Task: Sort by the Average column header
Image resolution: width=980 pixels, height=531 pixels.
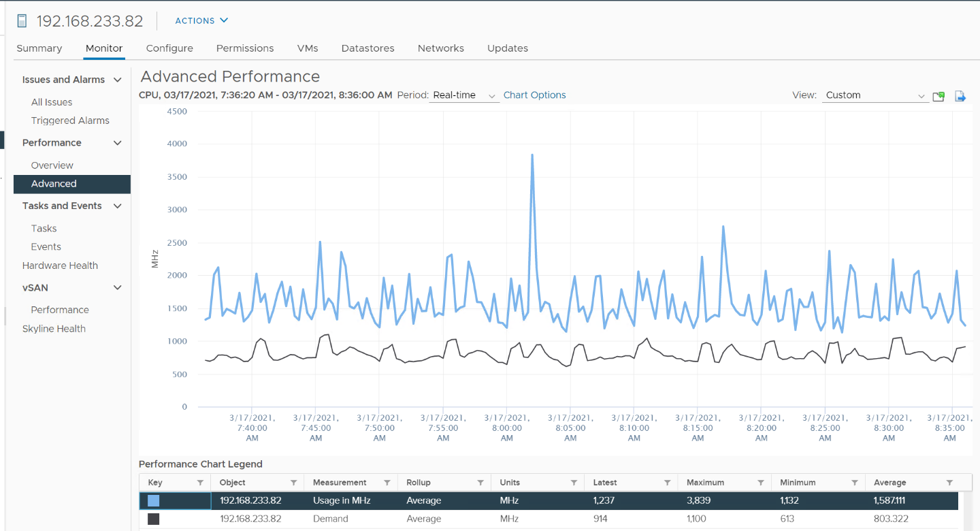Action: click(x=890, y=483)
